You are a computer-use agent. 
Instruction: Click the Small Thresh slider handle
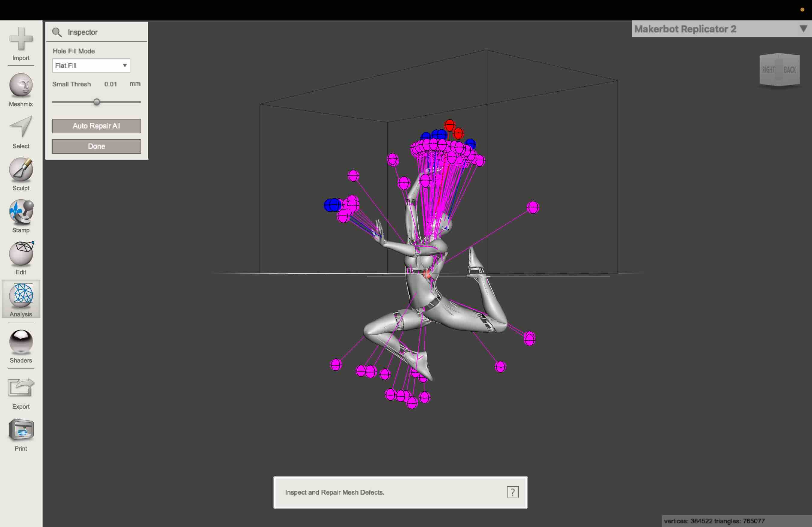coord(97,102)
